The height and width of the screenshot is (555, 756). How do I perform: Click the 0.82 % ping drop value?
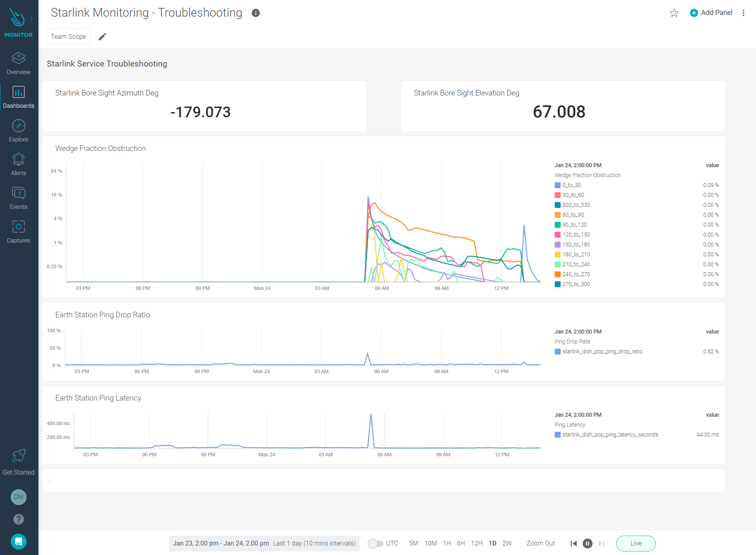click(711, 351)
